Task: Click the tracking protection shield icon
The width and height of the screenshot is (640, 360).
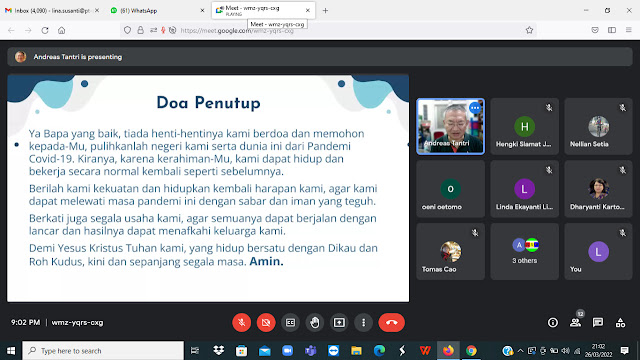Action: tap(127, 30)
